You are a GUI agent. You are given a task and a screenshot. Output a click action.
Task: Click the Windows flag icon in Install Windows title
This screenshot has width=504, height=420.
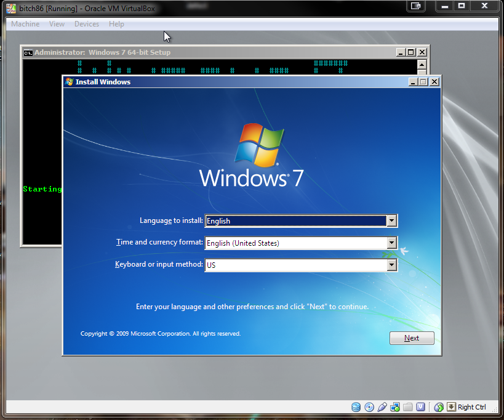69,82
